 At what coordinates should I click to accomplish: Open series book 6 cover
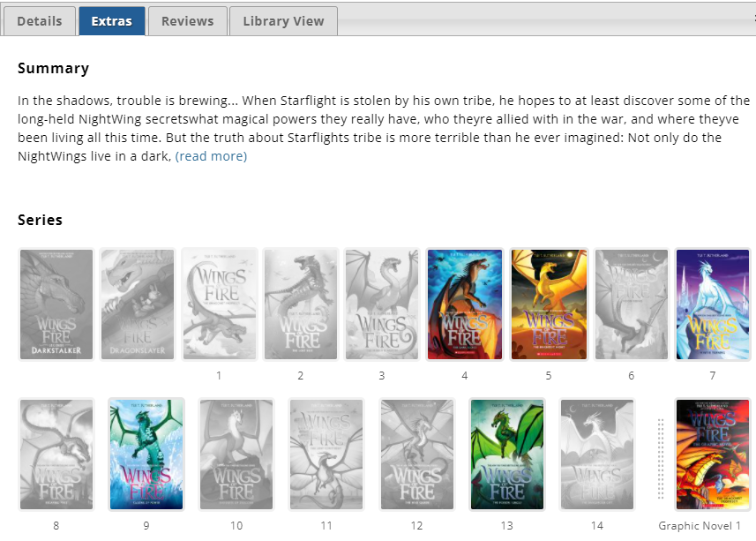click(x=631, y=304)
